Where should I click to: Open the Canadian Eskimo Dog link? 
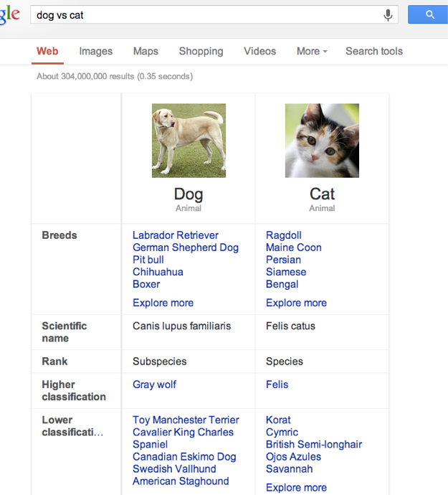coord(184,457)
